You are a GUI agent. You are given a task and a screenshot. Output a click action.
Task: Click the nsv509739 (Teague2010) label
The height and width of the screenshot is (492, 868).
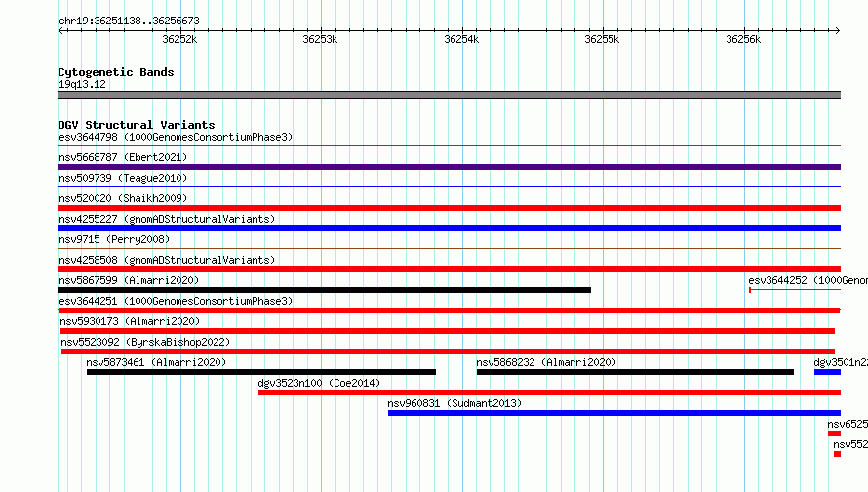(123, 178)
